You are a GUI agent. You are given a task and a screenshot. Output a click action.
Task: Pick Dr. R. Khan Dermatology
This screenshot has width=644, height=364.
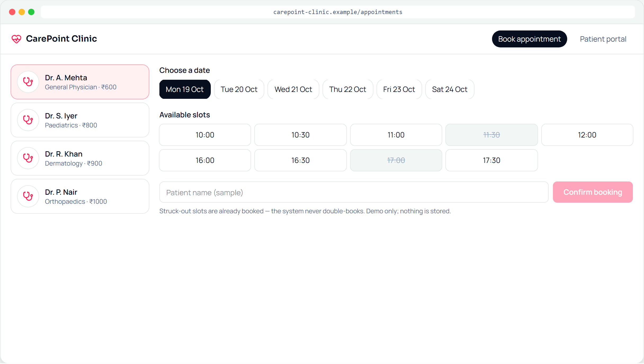[x=80, y=158]
